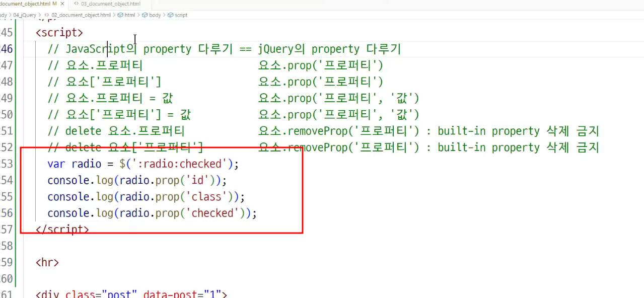Place cursor on the closing </script> tag

click(x=62, y=229)
